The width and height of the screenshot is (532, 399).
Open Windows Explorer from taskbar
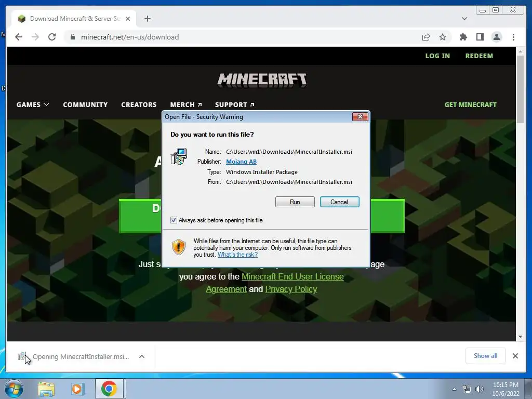point(46,389)
